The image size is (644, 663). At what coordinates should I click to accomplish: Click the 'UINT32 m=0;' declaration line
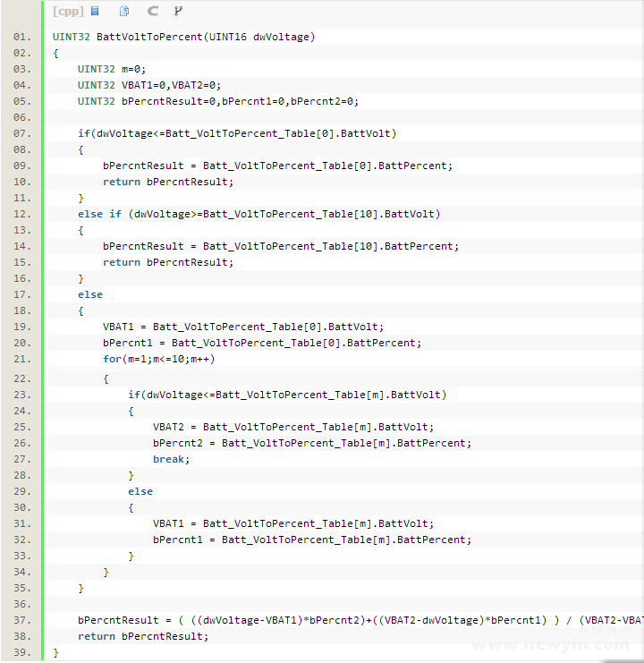coord(111,69)
